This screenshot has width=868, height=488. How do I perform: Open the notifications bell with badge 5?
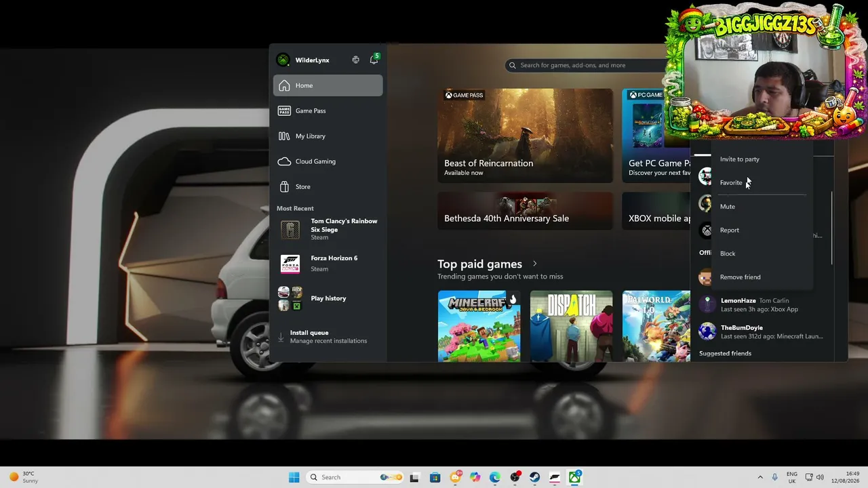[374, 60]
